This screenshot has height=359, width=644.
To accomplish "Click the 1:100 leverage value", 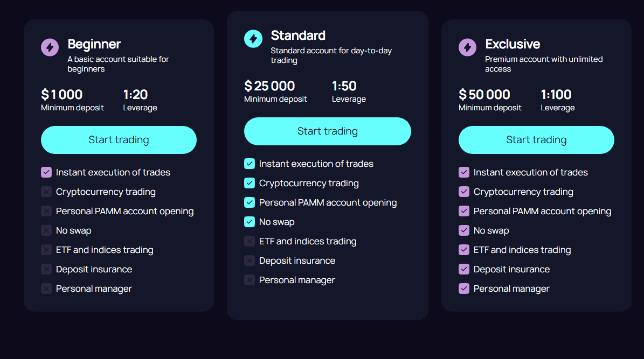I will click(x=556, y=95).
